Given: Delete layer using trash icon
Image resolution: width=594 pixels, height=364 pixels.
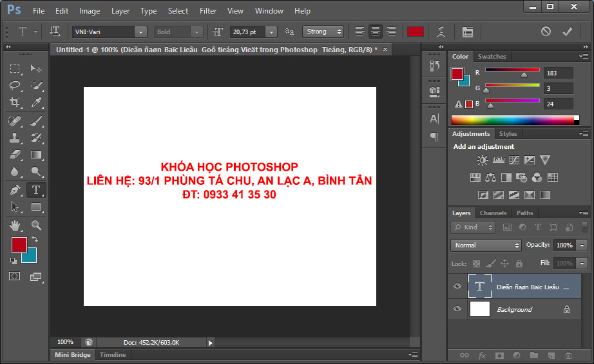Looking at the screenshot, I should click(x=568, y=355).
